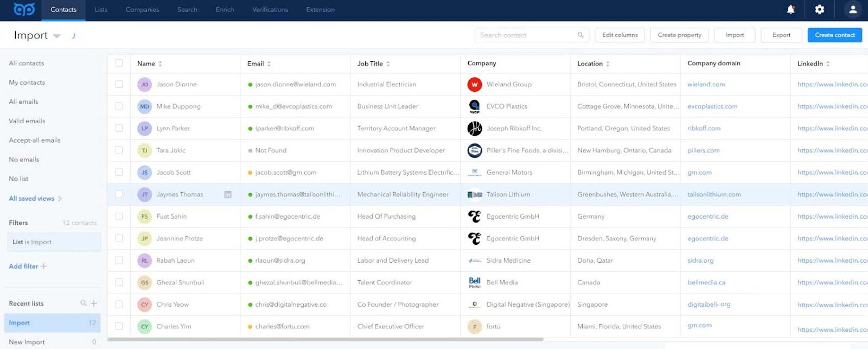Click the Sidra Medicine logo

(475, 261)
